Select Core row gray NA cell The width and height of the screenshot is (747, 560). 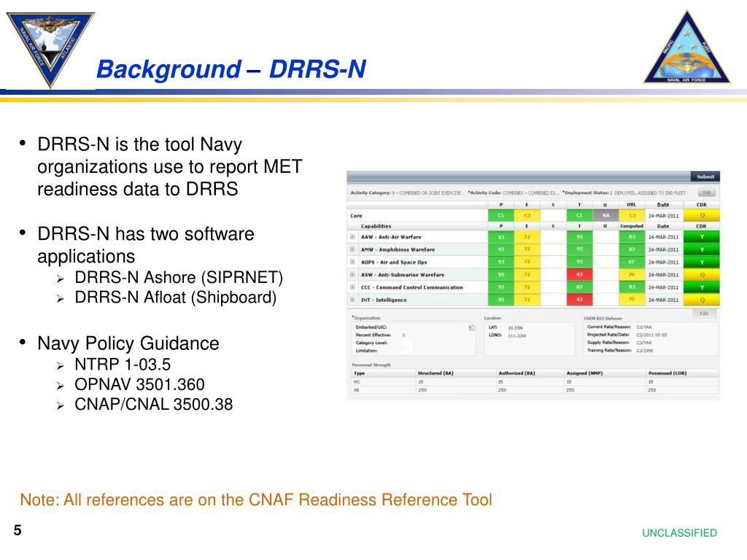(x=605, y=216)
